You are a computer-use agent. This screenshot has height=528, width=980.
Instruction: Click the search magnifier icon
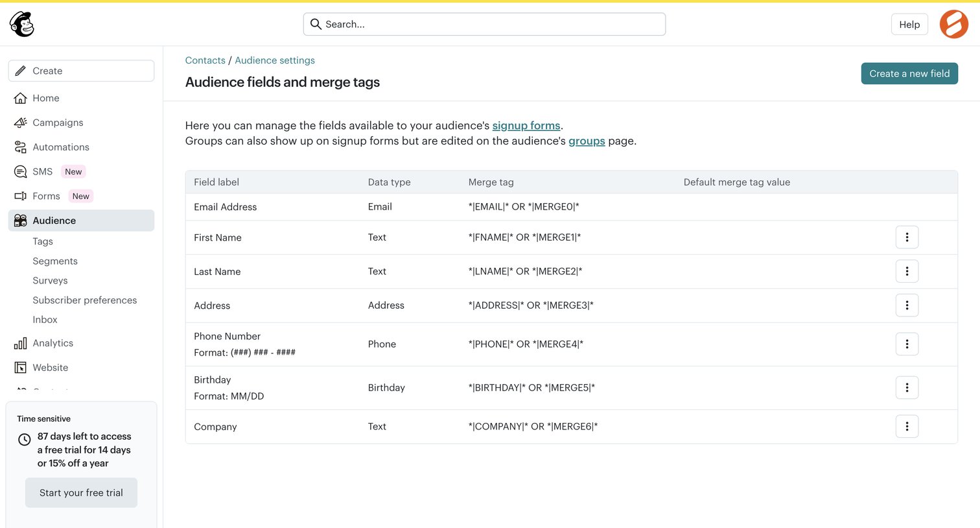coord(316,24)
